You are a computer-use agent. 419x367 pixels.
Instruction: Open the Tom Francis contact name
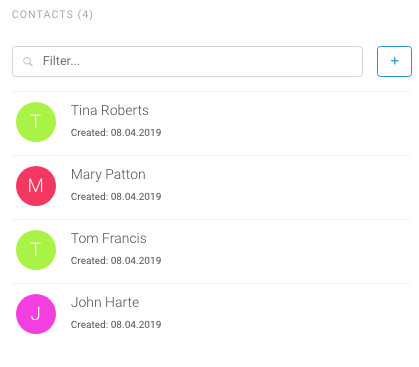click(x=109, y=238)
